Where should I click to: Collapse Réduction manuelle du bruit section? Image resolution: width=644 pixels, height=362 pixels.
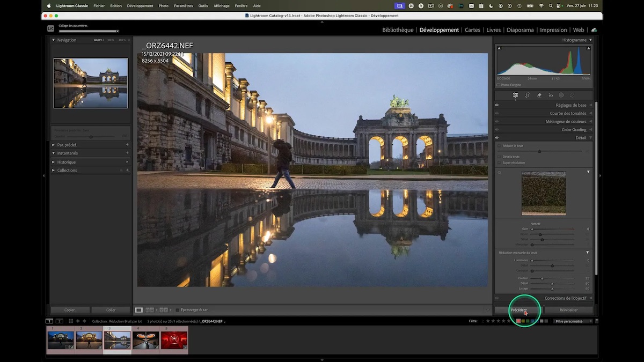[588, 252]
